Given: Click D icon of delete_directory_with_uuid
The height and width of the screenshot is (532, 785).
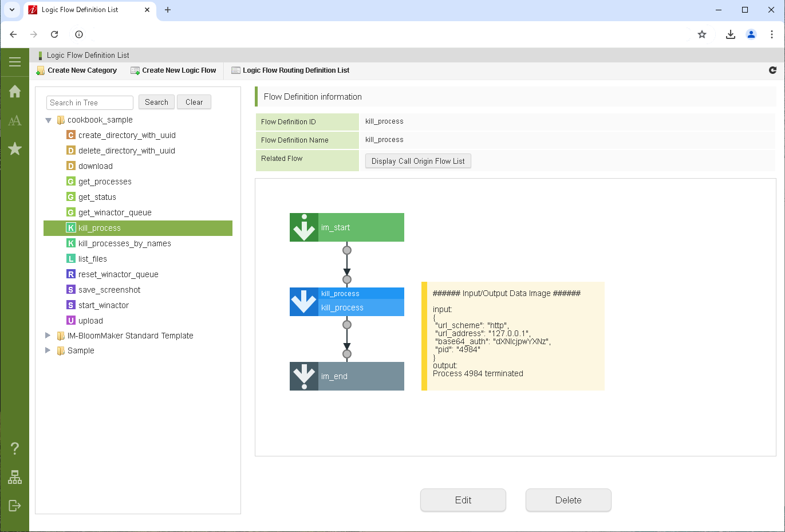Looking at the screenshot, I should [71, 151].
